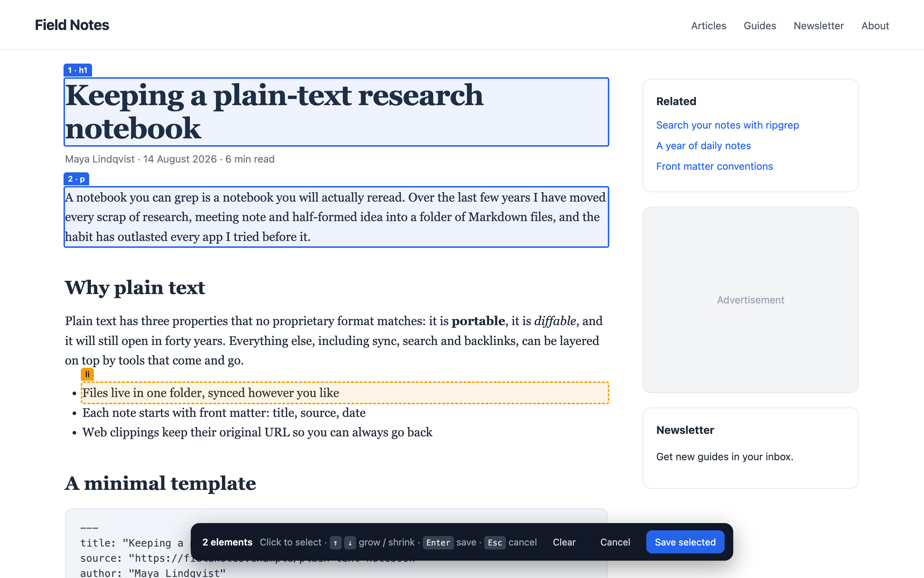This screenshot has height=578, width=924.
Task: Click the 'Newsletter' sidebar card heading
Action: coord(685,430)
